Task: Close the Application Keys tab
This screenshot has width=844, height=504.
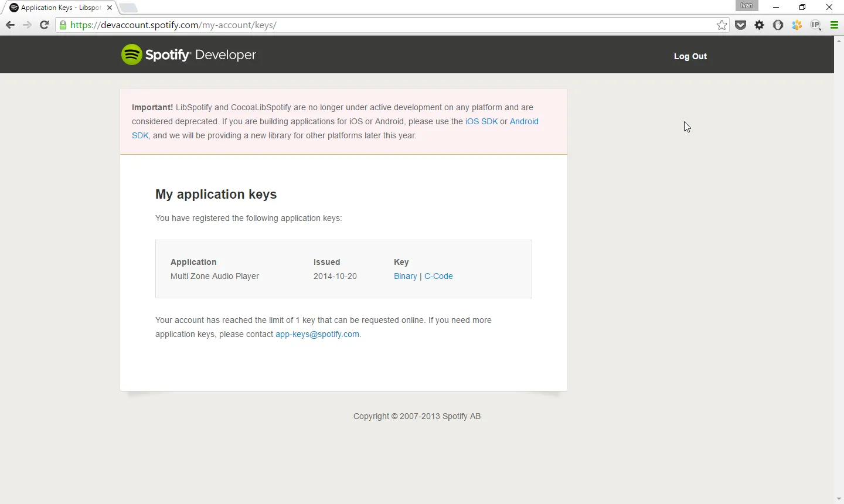Action: pyautogui.click(x=110, y=8)
